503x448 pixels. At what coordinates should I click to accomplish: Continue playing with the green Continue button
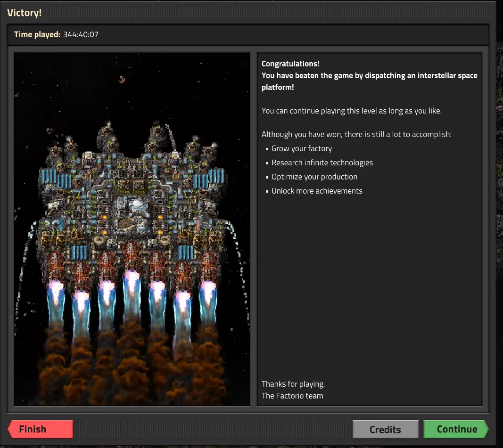tap(456, 429)
